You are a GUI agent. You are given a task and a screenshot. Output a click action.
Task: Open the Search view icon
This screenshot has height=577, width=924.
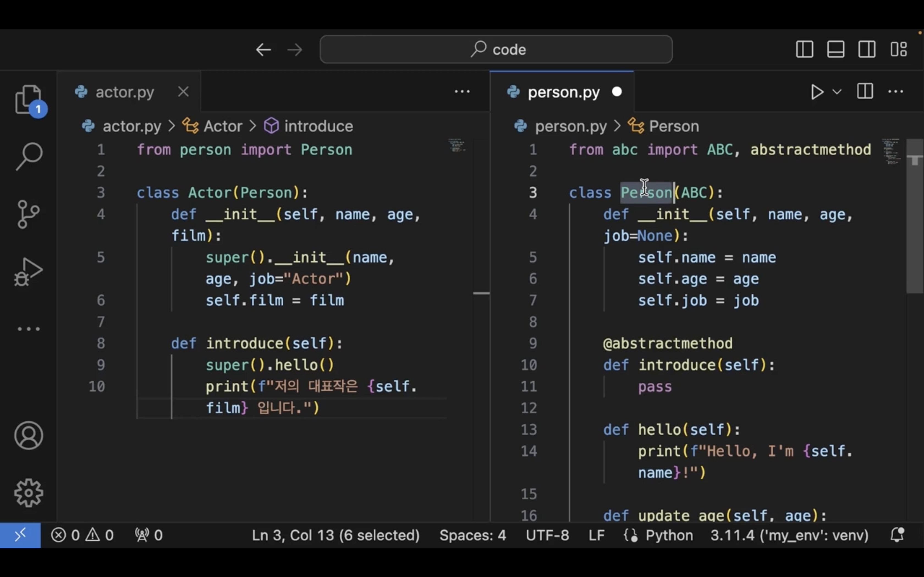click(x=28, y=156)
